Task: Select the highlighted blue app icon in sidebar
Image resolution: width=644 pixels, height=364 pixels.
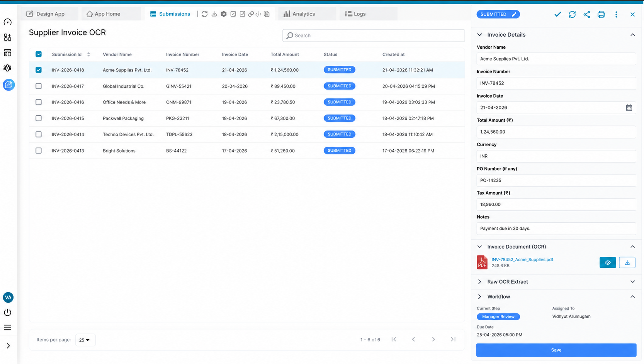Action: pos(8,85)
